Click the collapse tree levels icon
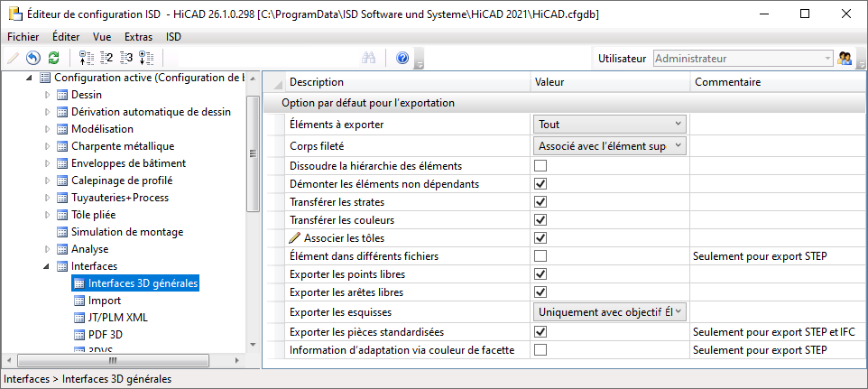Screen dimensions: 868x389 pos(87,58)
